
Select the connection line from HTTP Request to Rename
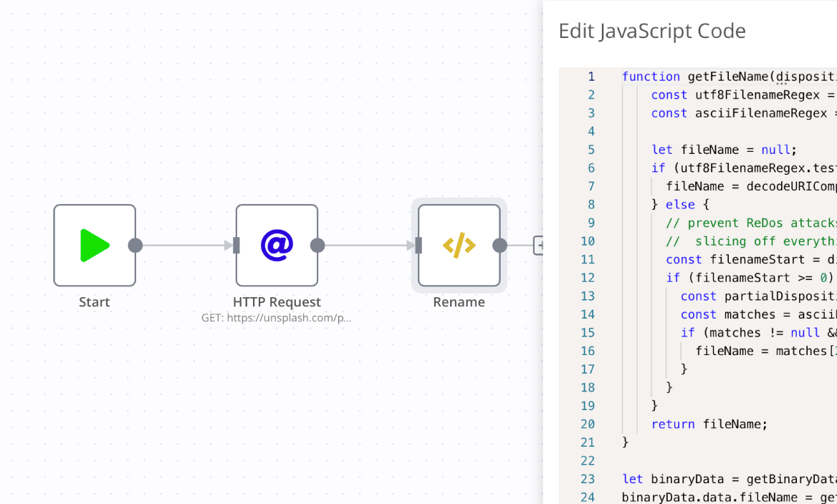click(x=367, y=246)
